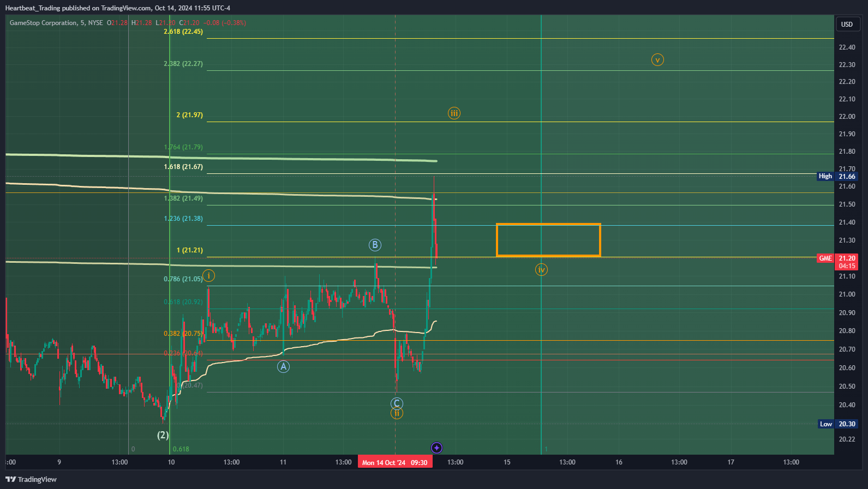Click the 2.618 (22.45) Fibonacci label
Image resolution: width=868 pixels, height=489 pixels.
[x=183, y=32]
